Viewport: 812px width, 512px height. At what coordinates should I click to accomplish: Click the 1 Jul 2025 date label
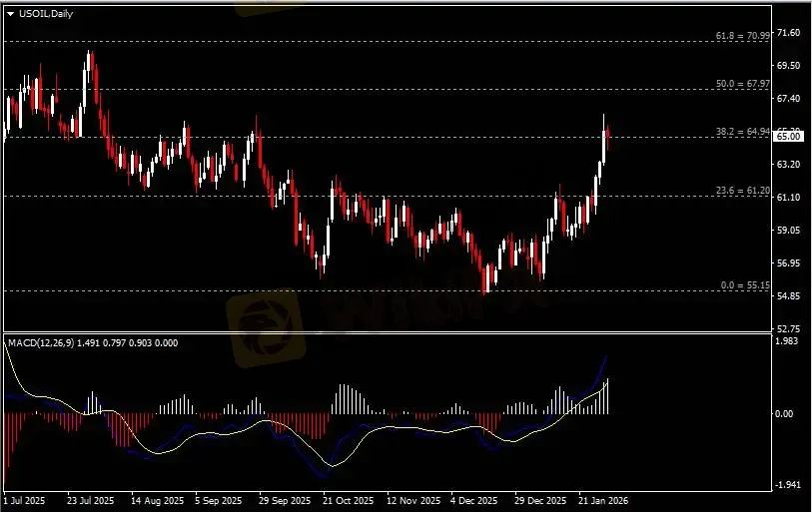[24, 501]
